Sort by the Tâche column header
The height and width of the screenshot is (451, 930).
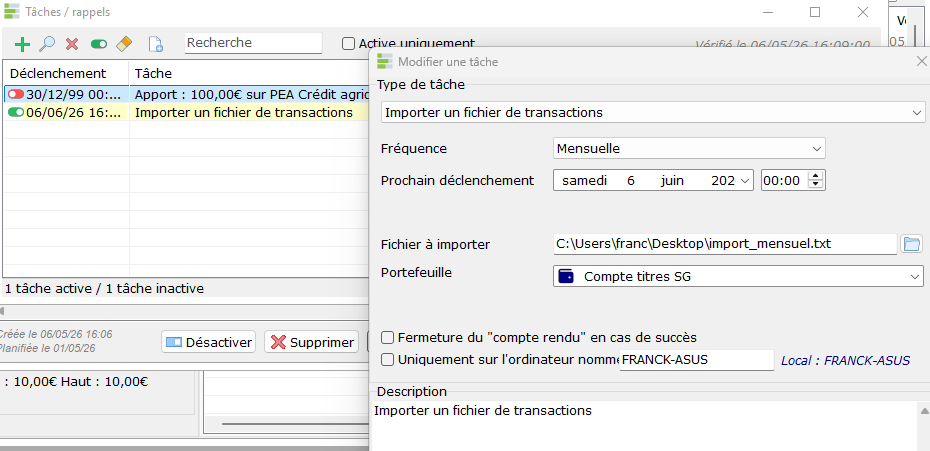249,74
